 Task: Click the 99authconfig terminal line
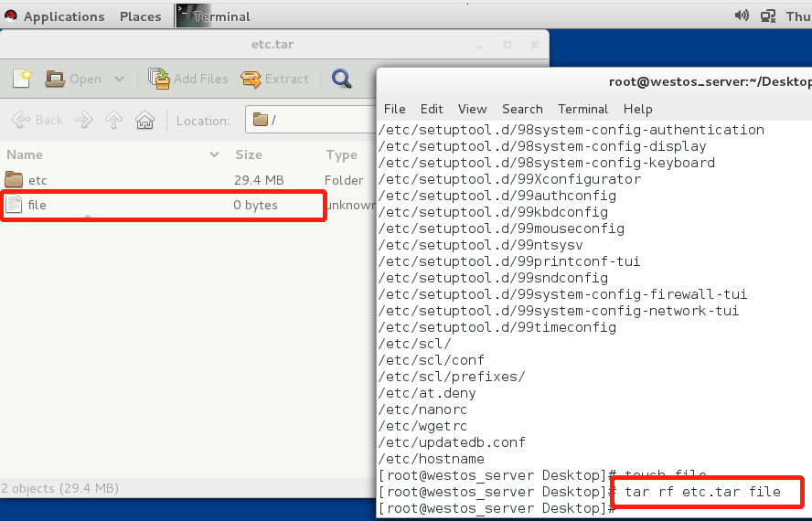tap(497, 196)
